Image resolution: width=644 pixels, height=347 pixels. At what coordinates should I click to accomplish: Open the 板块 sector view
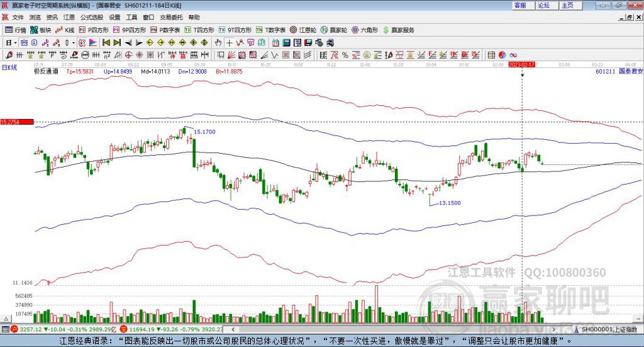(x=41, y=30)
